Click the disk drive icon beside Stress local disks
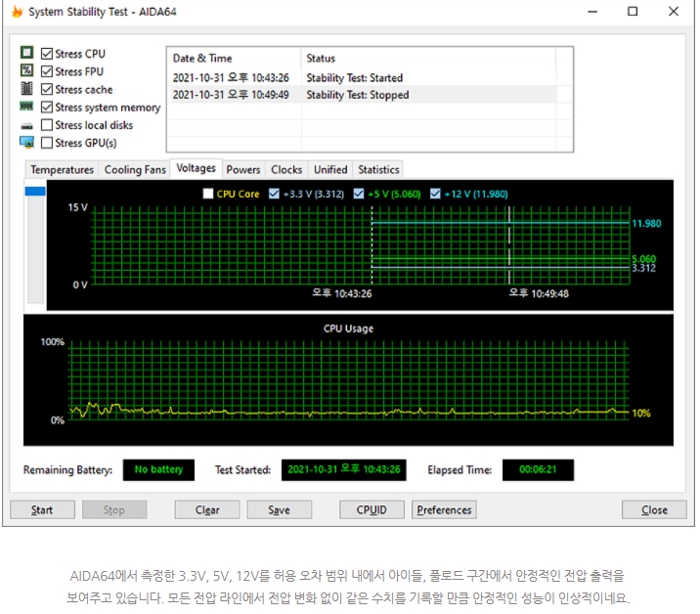Viewport: 700px width, 614px height. pyautogui.click(x=26, y=126)
